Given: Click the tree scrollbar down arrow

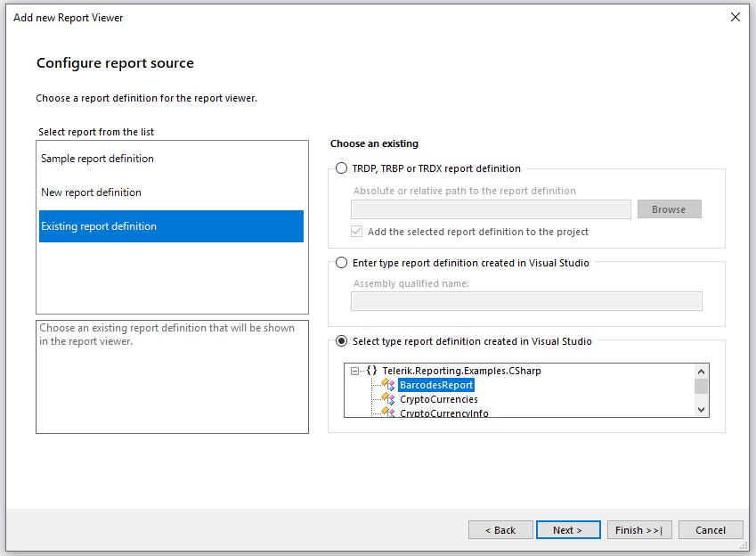Looking at the screenshot, I should tap(699, 410).
